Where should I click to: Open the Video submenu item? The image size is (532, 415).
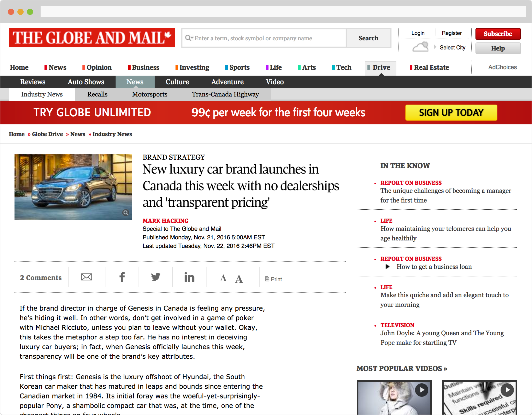point(274,82)
